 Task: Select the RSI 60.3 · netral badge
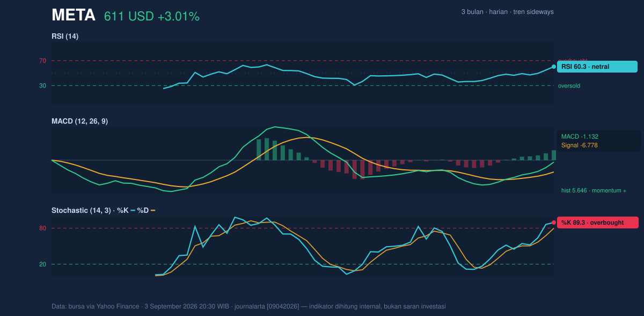(597, 67)
